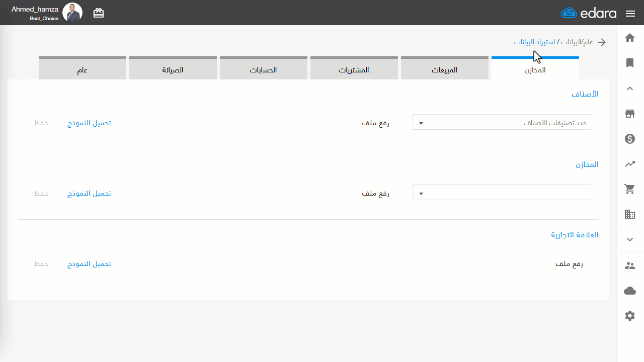This screenshot has height=362, width=644.
Task: Click تحميل النموذج link for الأصناف
Action: tap(90, 123)
